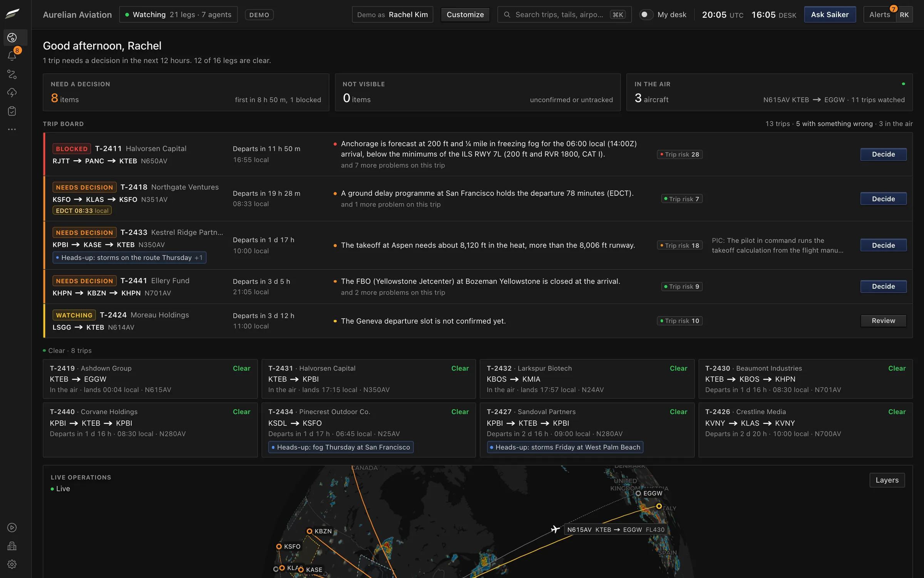Click the EDCT 08:33 local tag
Viewport: 924px width, 578px height.
coord(82,210)
